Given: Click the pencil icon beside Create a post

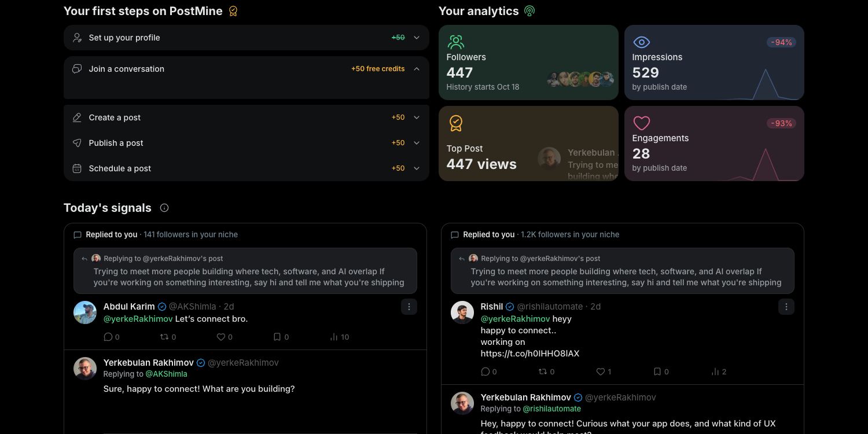Looking at the screenshot, I should pyautogui.click(x=77, y=117).
